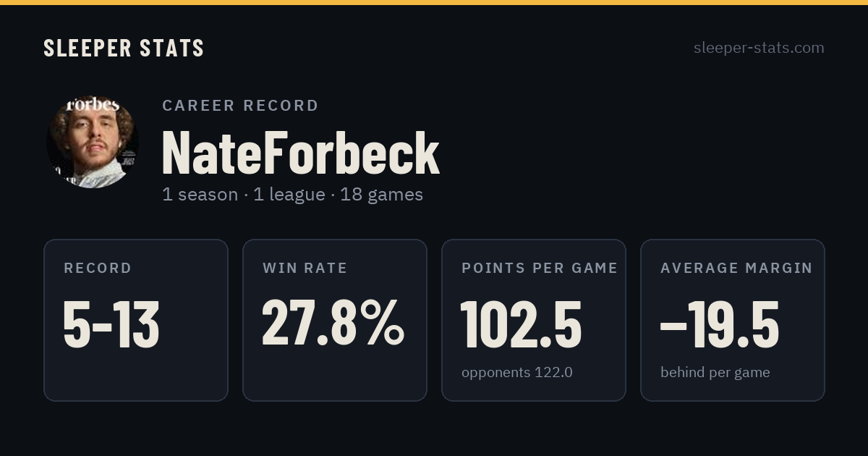Click the opponents 122.0 subtext
This screenshot has height=456, width=868.
[x=517, y=373]
